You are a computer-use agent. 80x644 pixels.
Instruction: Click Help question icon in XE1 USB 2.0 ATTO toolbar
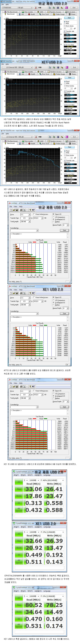30,293
